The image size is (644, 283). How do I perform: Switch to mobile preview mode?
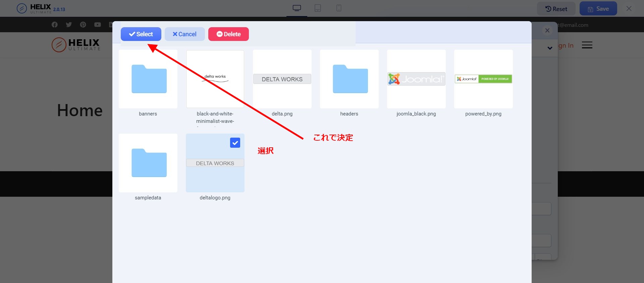pos(339,8)
